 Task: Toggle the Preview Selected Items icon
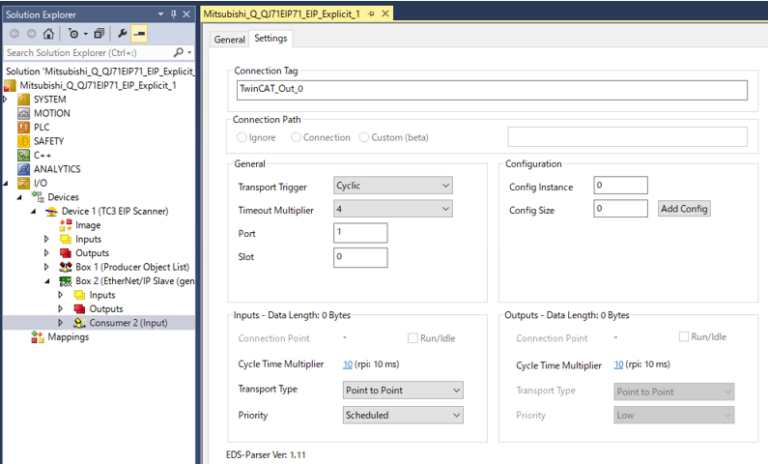(x=139, y=33)
